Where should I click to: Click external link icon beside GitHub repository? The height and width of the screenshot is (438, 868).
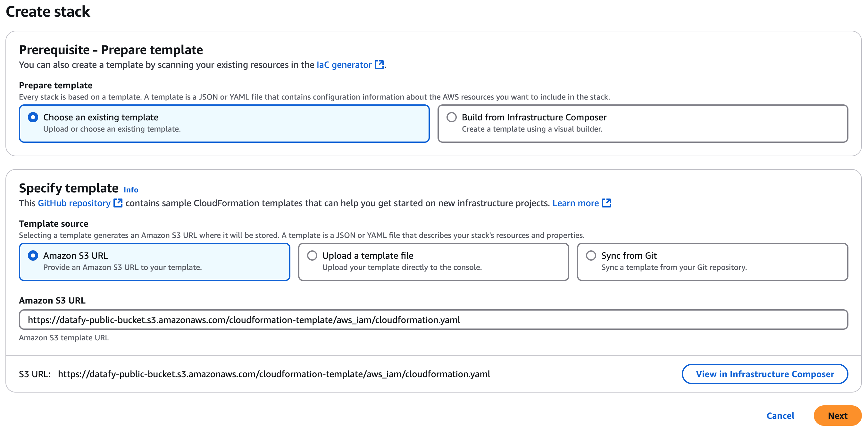(118, 203)
